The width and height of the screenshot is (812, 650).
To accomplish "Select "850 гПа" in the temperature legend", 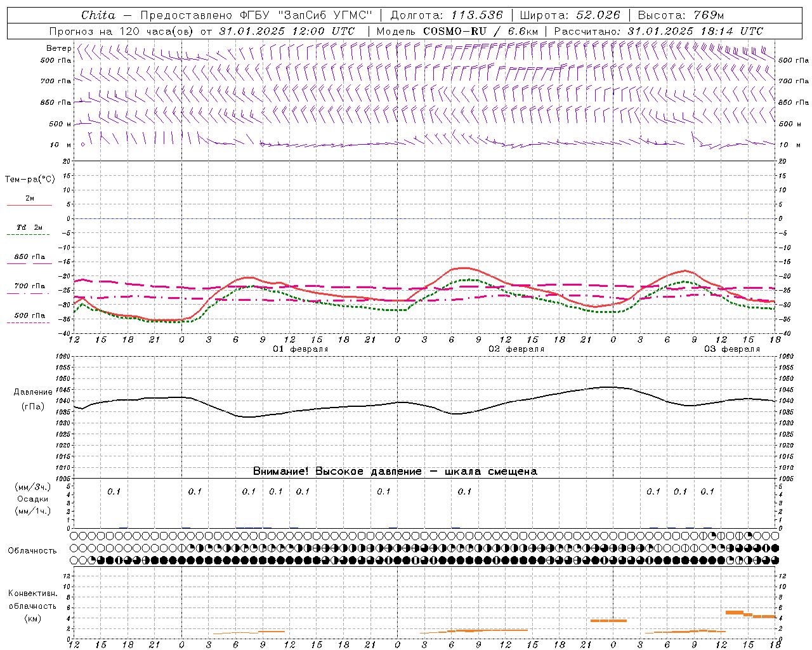I will [30, 257].
